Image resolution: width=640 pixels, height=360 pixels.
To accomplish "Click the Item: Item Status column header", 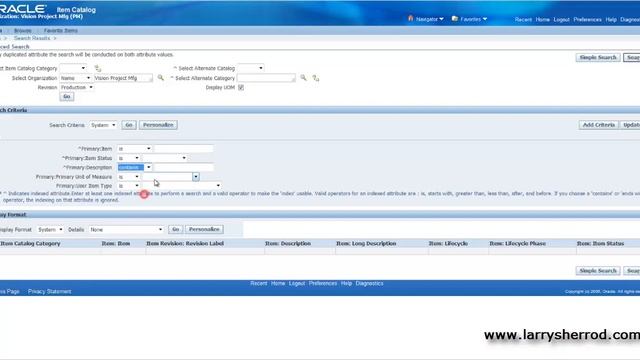I will [x=600, y=243].
